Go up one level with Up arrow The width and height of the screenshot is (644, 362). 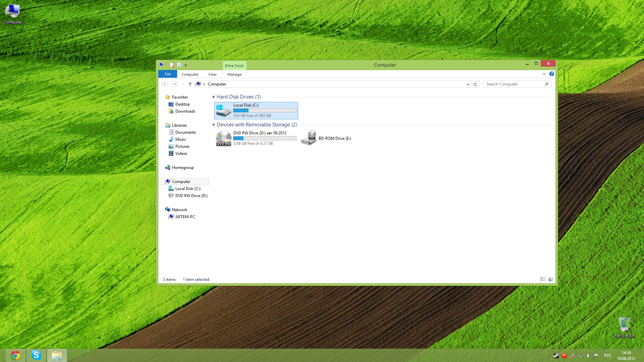pyautogui.click(x=190, y=84)
